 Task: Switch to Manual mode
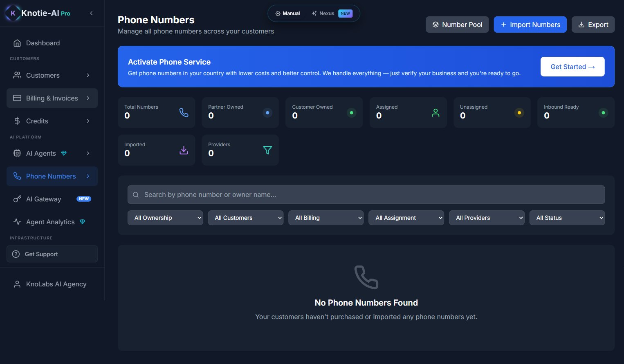[287, 13]
